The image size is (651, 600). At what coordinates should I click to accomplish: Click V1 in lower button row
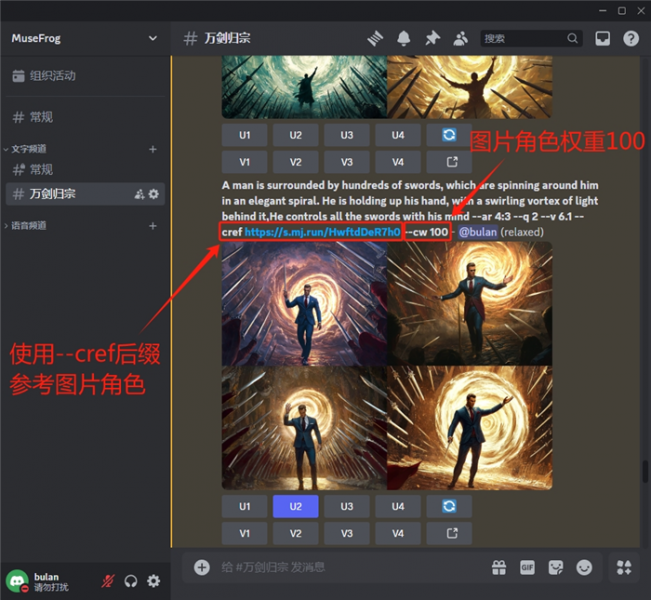(245, 533)
